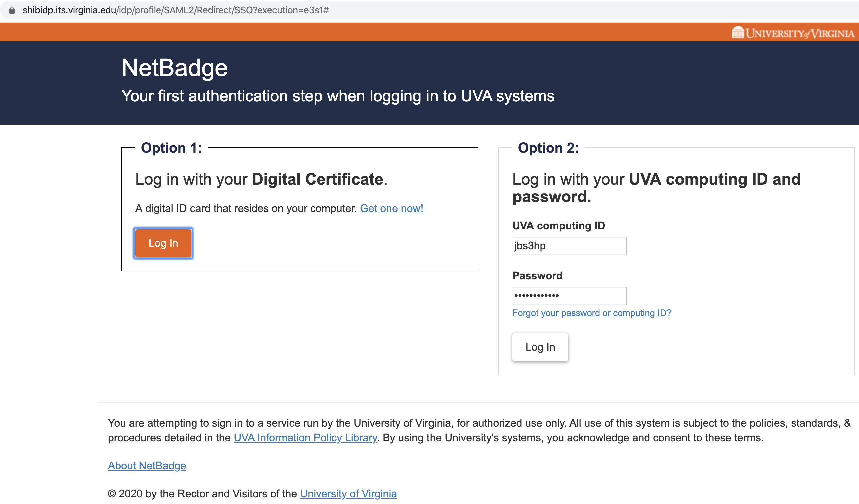Click the About NetBadge link
Viewport: 859px width, 504px height.
point(146,465)
